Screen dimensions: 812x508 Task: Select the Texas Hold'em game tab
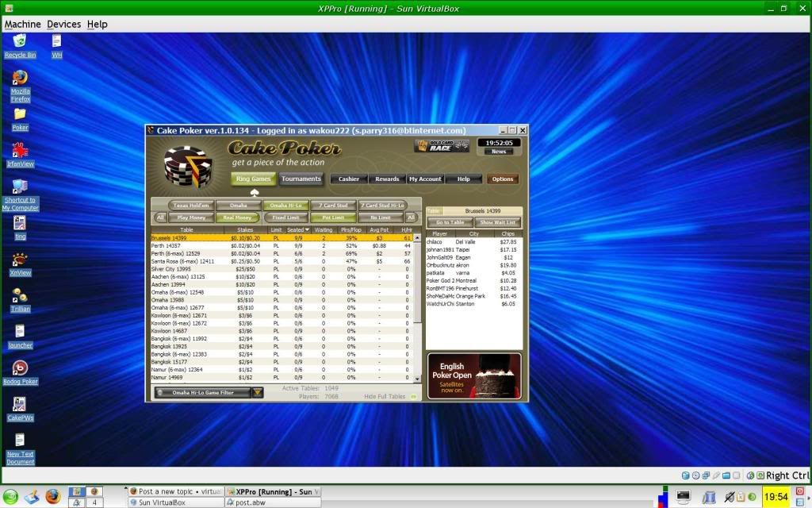point(191,206)
